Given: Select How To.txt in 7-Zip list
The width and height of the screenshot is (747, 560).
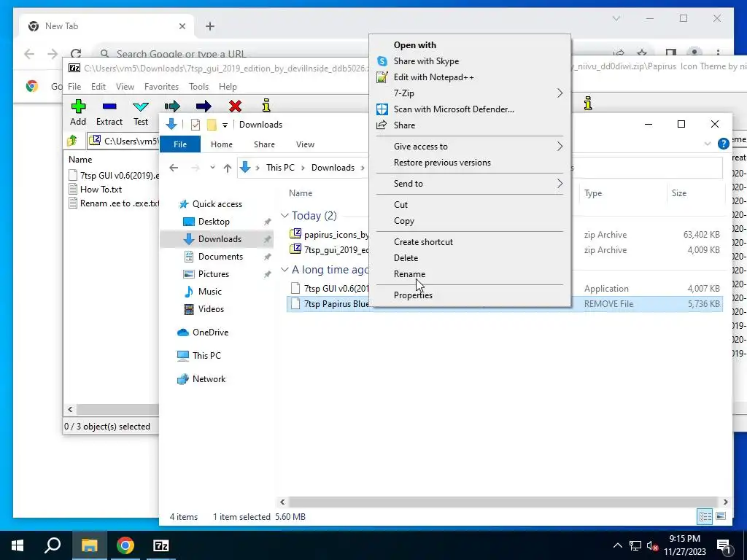Looking at the screenshot, I should (101, 189).
